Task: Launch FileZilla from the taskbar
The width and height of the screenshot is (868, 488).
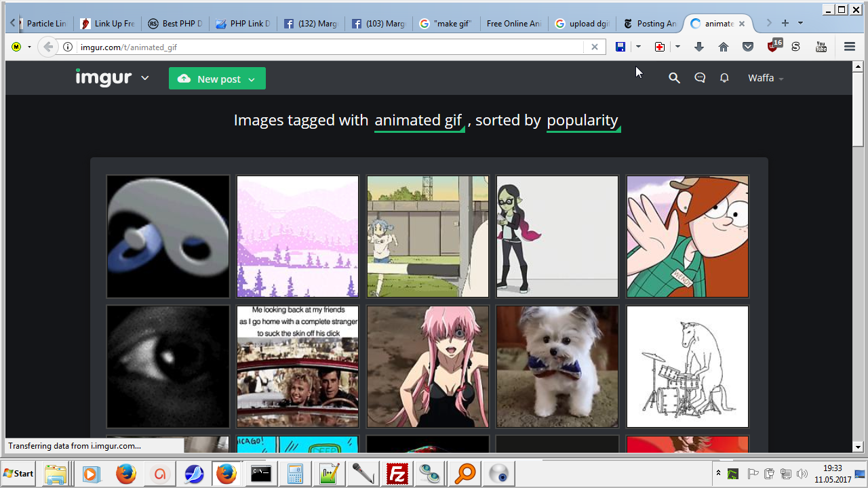Action: pos(397,474)
